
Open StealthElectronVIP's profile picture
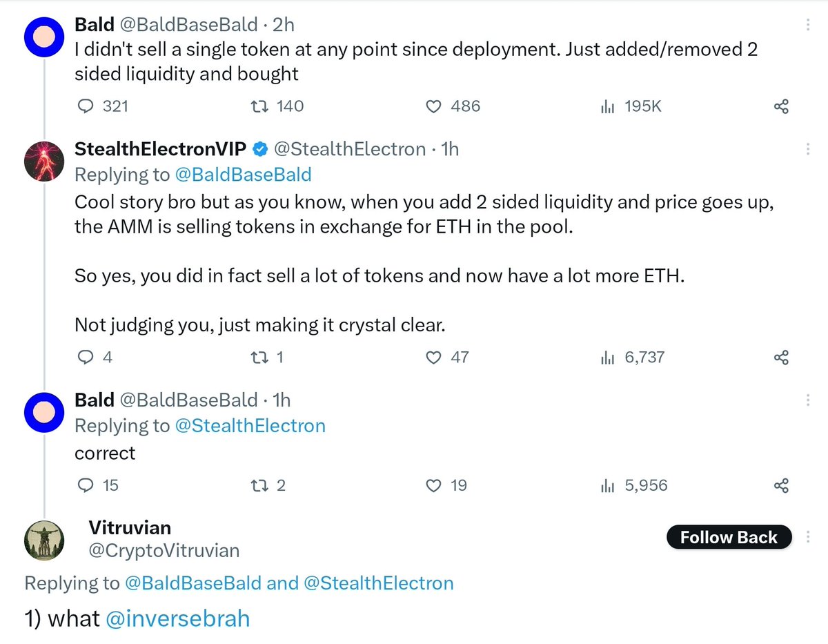tap(44, 161)
